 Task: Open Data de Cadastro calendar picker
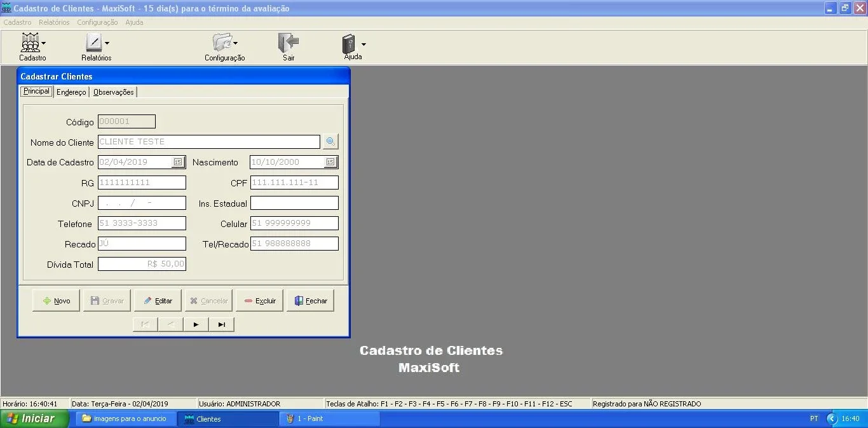(x=178, y=162)
